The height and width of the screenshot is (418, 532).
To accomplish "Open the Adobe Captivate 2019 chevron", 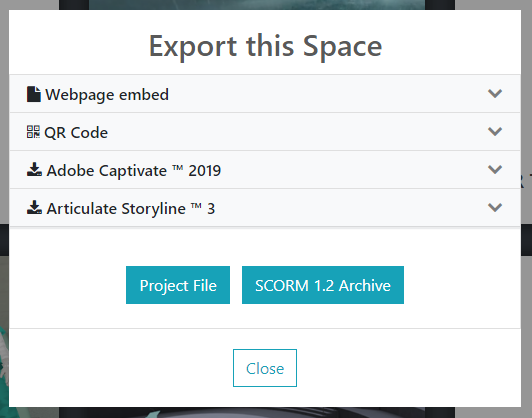I will 495,169.
